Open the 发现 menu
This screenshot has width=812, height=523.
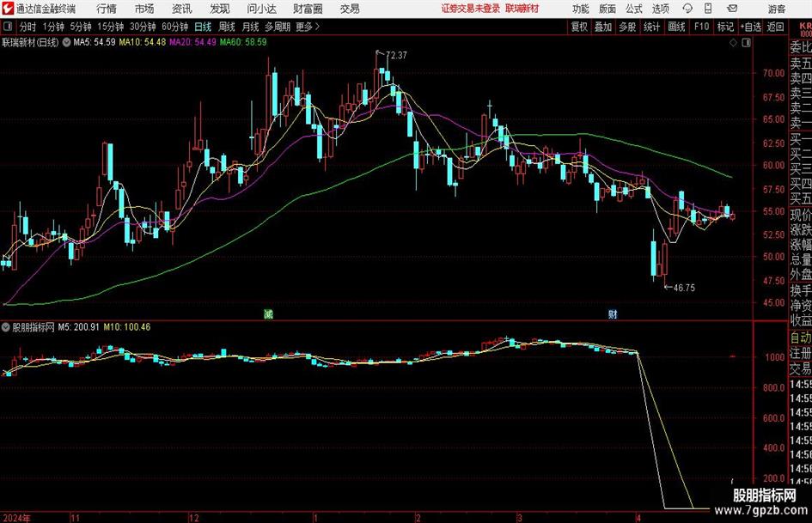coord(220,9)
